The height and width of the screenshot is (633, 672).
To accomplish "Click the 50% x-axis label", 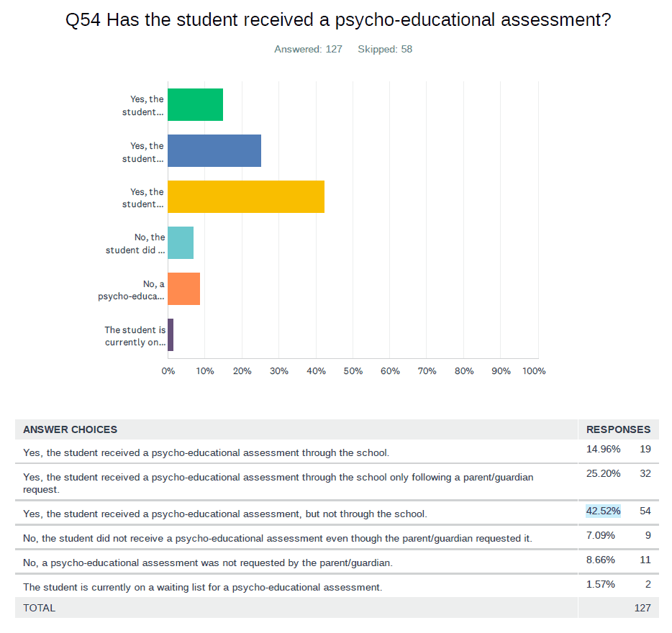I will 353,371.
